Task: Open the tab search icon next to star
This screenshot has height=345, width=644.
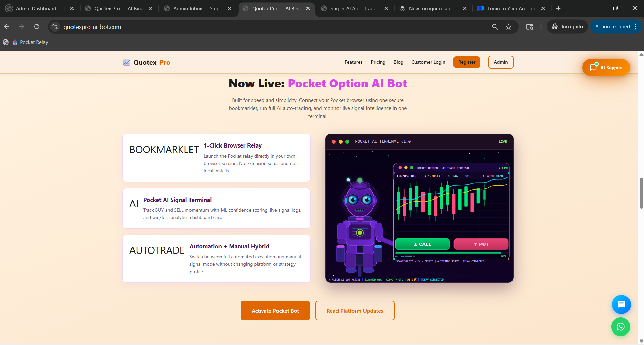Action: pos(530,27)
